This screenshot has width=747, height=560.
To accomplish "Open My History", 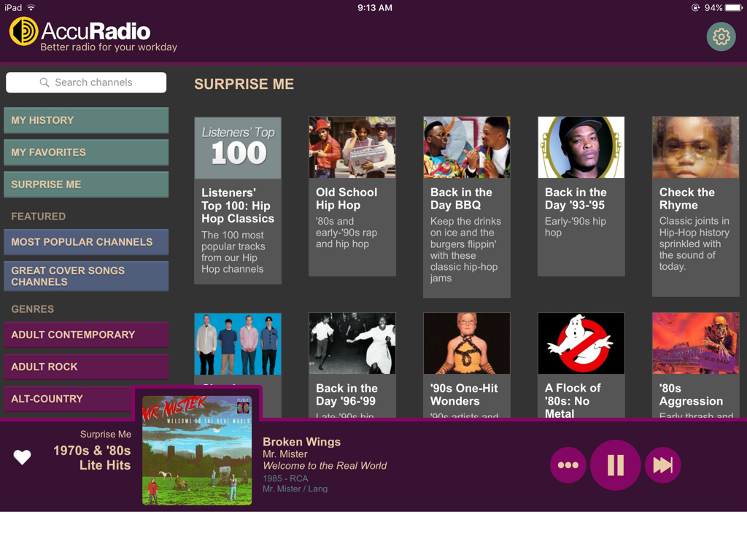I will [x=86, y=120].
